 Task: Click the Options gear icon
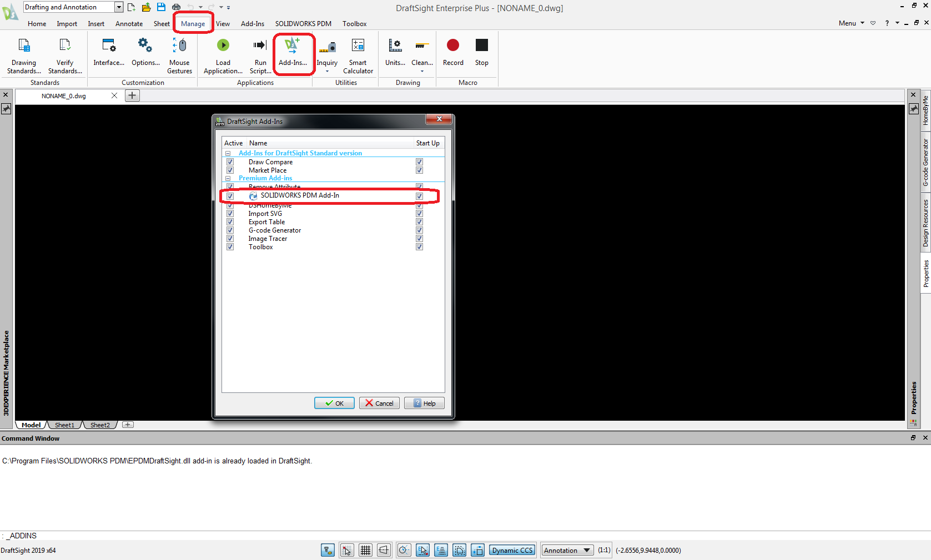click(x=145, y=46)
